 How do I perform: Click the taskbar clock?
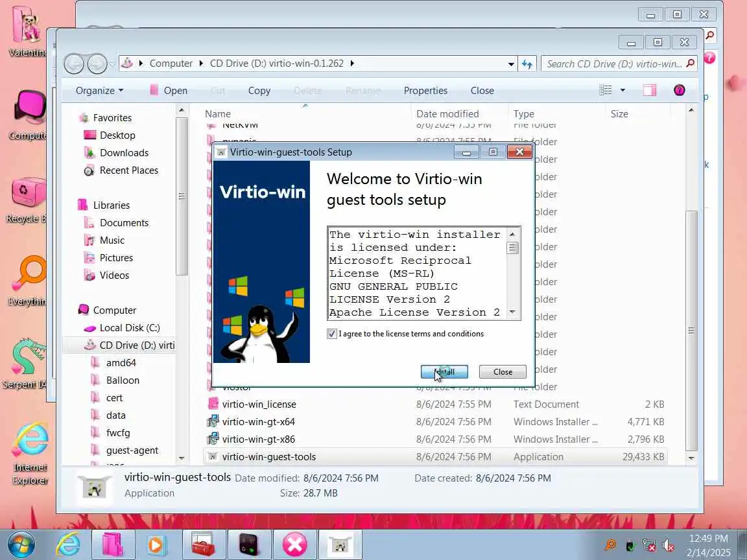click(708, 546)
